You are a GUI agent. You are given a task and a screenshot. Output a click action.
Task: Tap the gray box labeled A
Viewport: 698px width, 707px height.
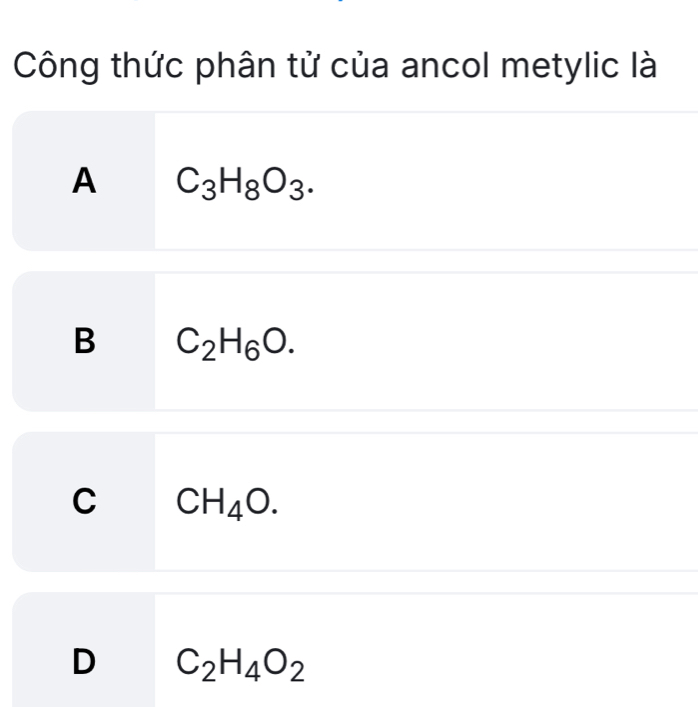84,200
